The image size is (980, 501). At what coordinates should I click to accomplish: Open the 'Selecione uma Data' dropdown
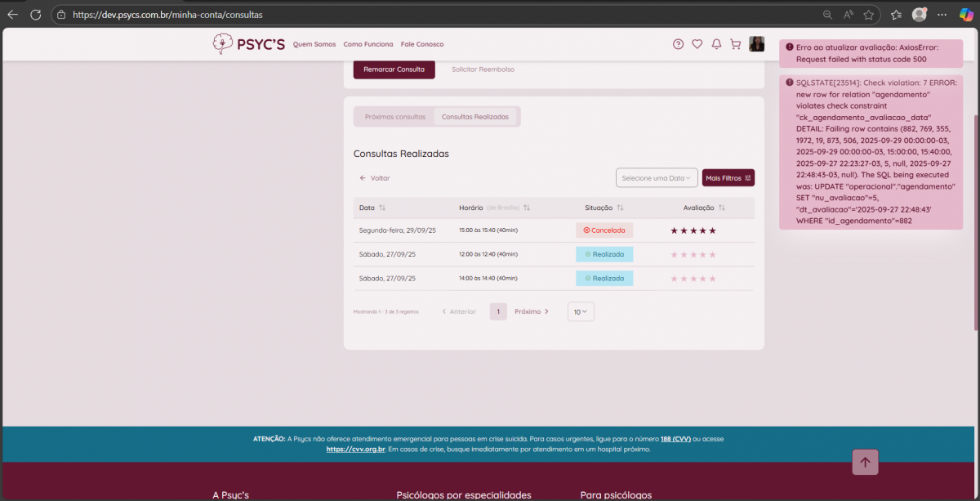(x=656, y=177)
